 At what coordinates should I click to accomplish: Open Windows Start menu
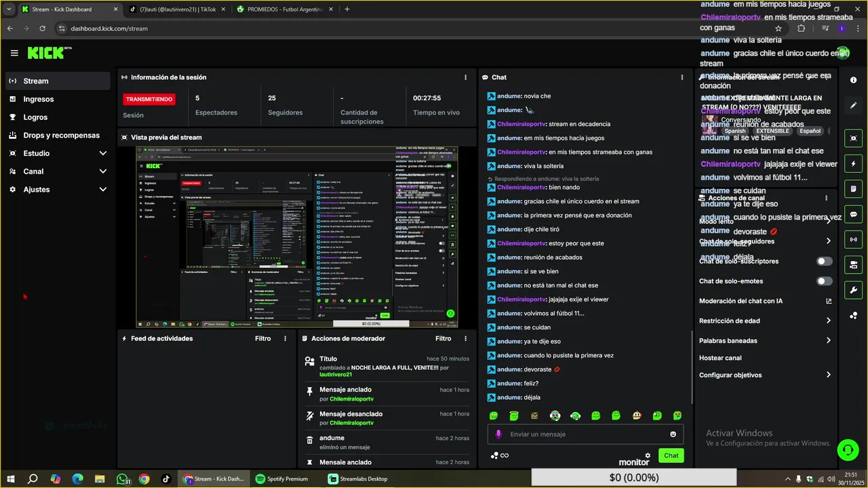[11, 479]
